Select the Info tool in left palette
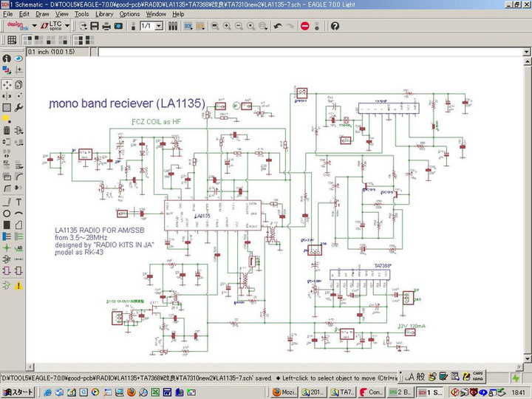The image size is (532, 399). coord(7,58)
